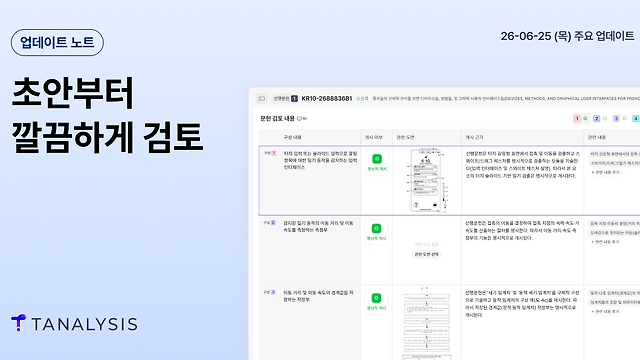Click + 관련 내용 추가 in row 3
The height and width of the screenshot is (360, 640).
pos(605,311)
